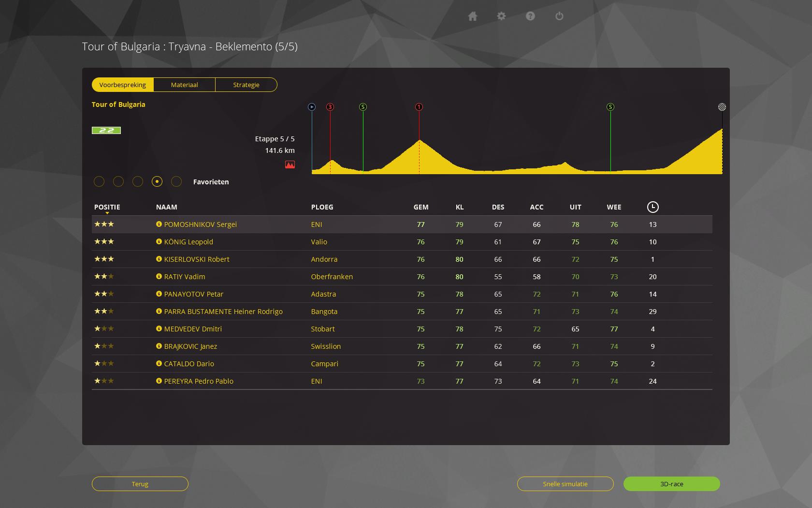Open the help question mark icon
The height and width of the screenshot is (508, 812).
tap(530, 16)
